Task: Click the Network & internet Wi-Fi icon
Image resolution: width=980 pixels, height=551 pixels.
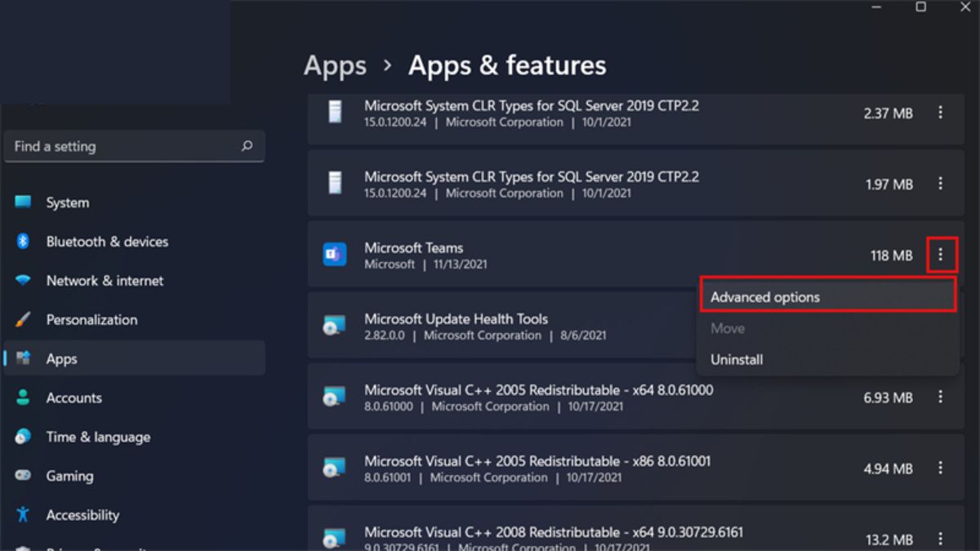Action: pyautogui.click(x=23, y=281)
